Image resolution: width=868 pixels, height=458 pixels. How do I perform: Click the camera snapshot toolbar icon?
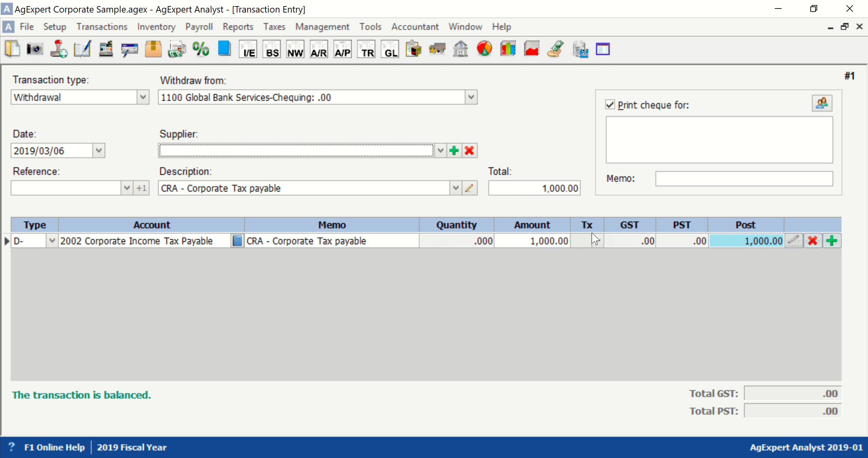(34, 49)
